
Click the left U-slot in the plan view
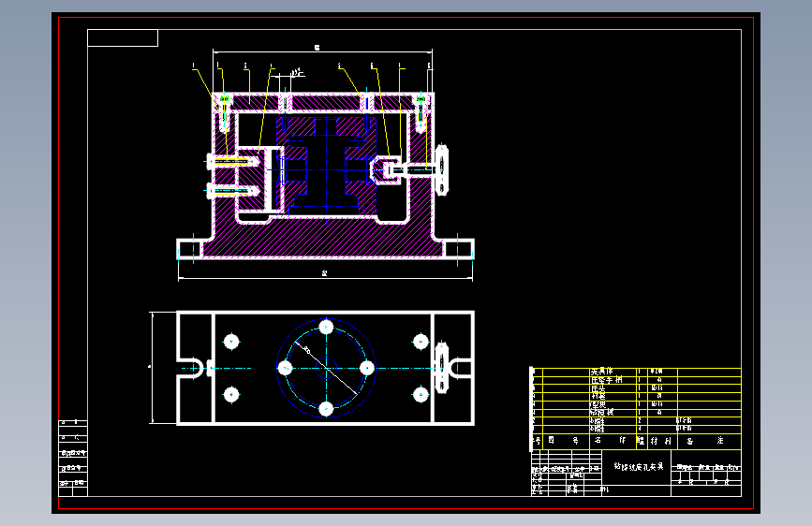(190, 368)
